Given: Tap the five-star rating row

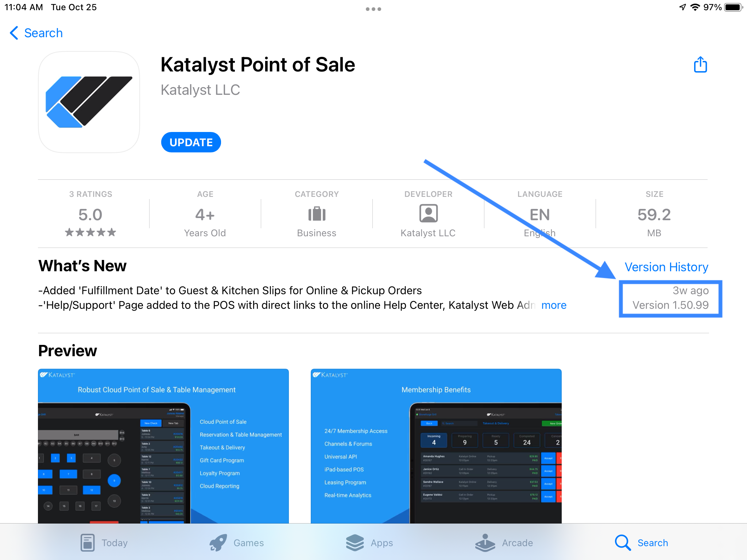Looking at the screenshot, I should [x=90, y=232].
